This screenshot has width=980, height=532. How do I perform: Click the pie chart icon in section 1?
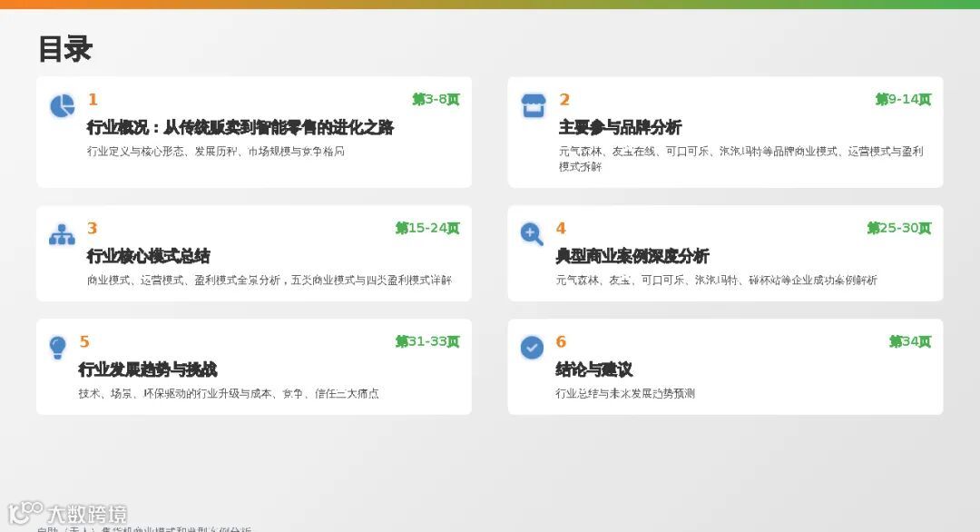point(63,105)
